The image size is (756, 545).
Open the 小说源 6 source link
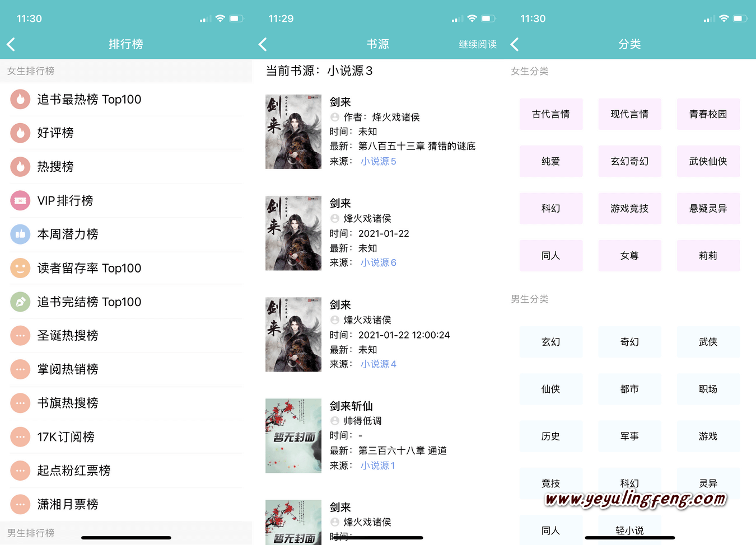pos(379,262)
